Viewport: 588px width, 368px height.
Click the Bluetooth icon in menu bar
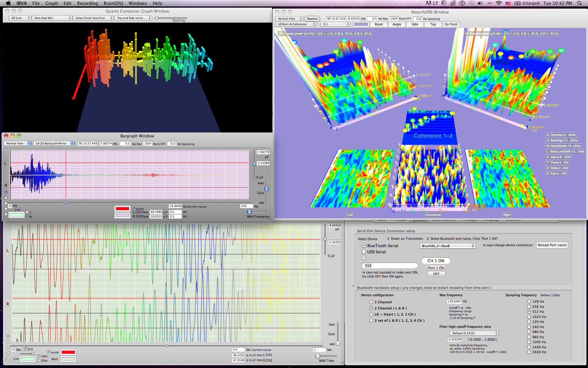click(x=489, y=3)
